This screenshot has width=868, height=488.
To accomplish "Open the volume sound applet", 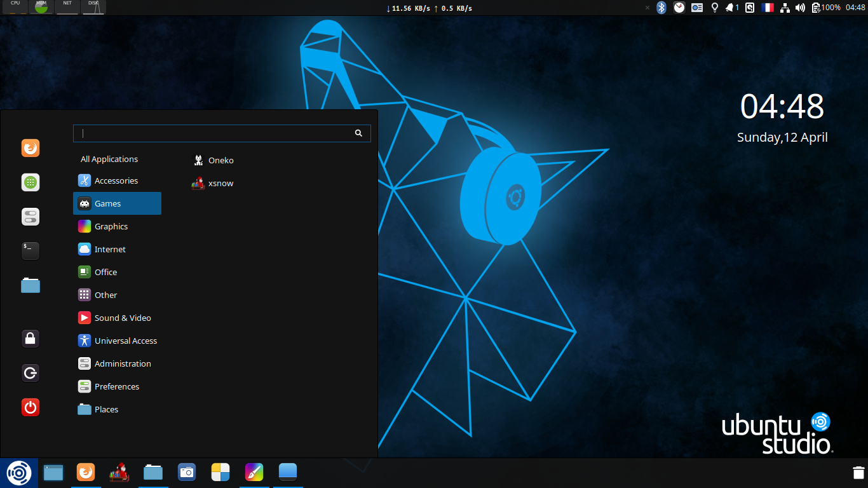I will (x=800, y=8).
